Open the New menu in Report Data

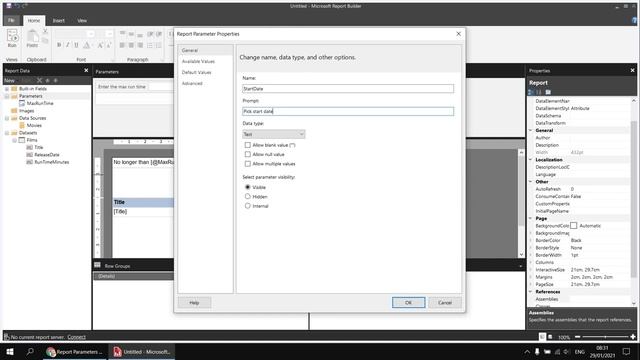10,80
